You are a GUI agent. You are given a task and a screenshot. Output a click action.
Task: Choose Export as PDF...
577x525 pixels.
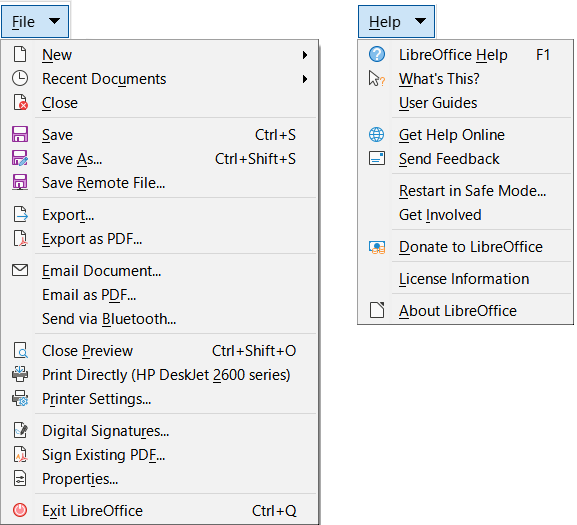(x=159, y=238)
